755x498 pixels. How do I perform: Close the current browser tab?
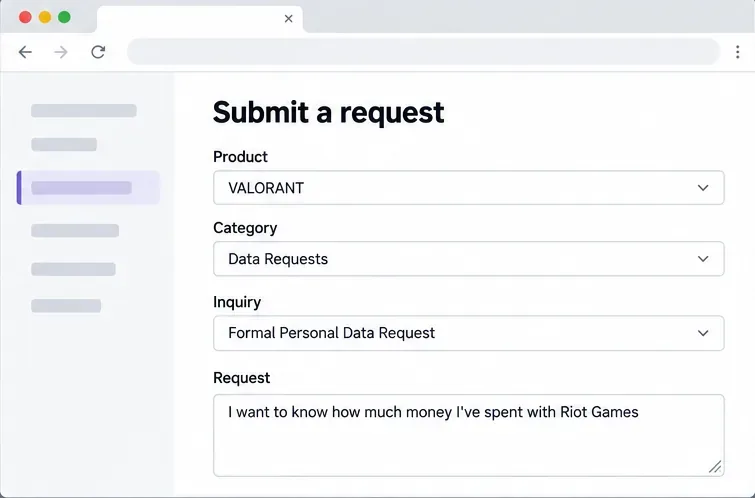point(288,19)
